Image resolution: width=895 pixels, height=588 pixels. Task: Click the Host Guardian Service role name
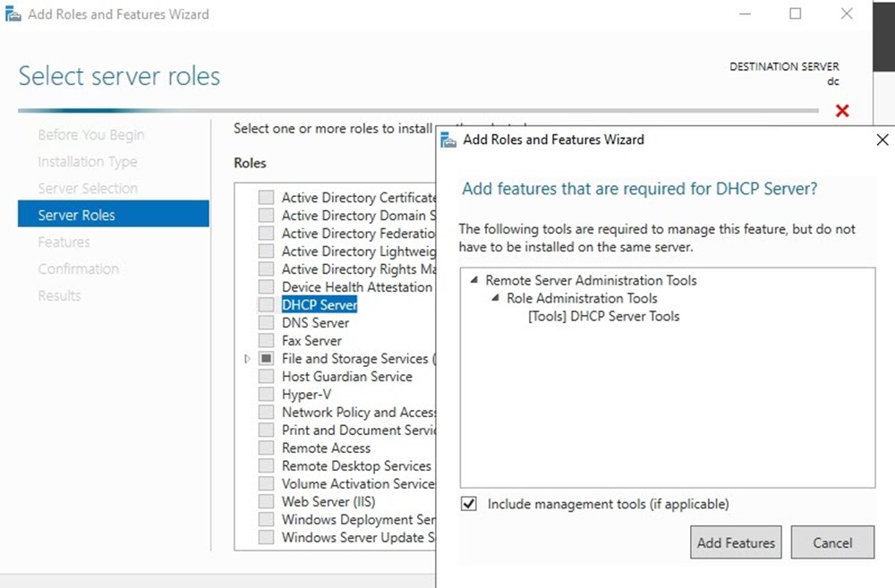tap(347, 376)
